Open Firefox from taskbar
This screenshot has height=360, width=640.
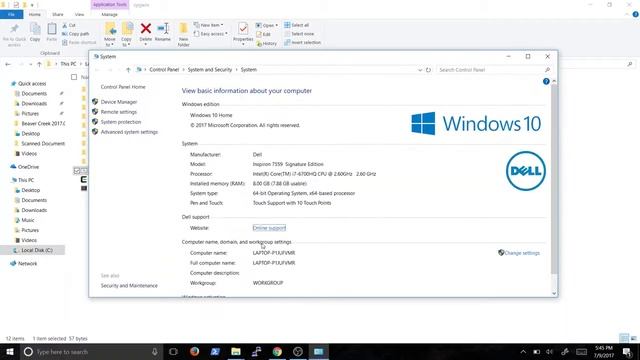coord(194,352)
